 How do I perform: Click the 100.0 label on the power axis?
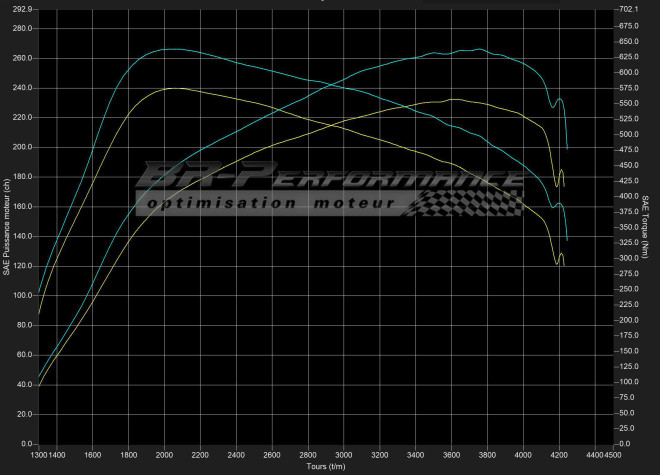(x=22, y=295)
